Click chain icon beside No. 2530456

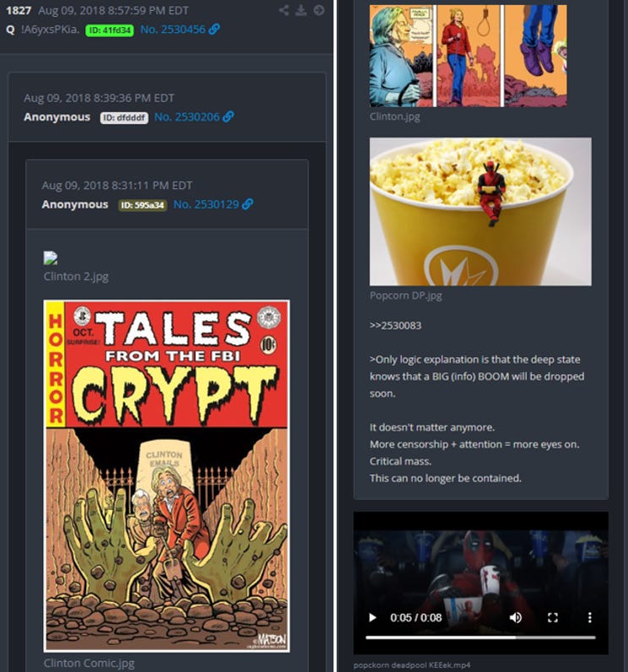pyautogui.click(x=214, y=30)
